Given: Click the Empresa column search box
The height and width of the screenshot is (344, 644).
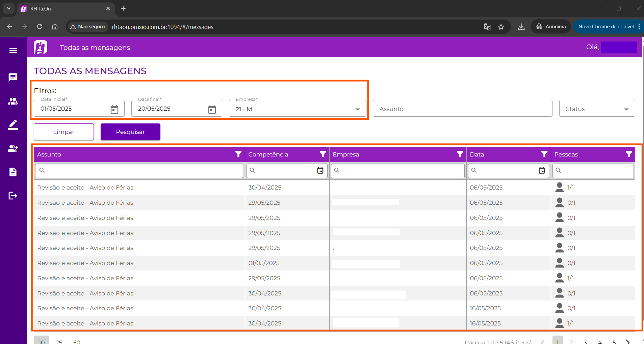Looking at the screenshot, I should 398,171.
